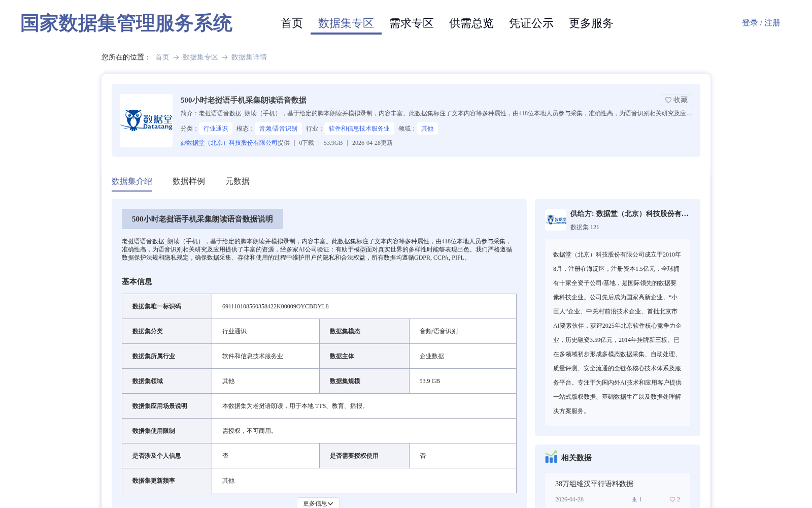Viewport: 812px width, 508px height.
Task: Click the 供给方: 数据堂（北京）科技股份有… title
Action: [629, 214]
